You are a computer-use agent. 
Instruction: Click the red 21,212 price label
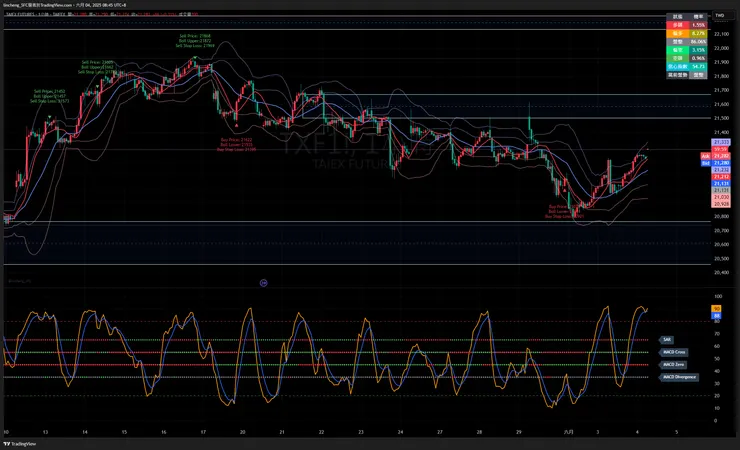pyautogui.click(x=721, y=176)
